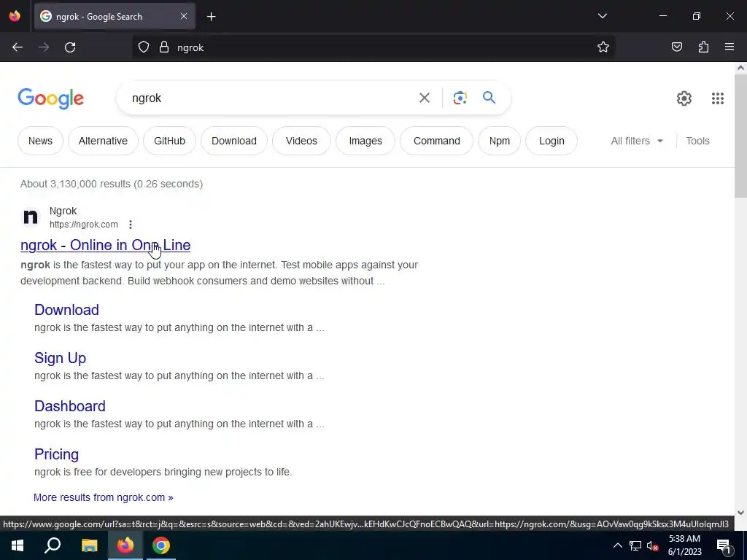Screen dimensions: 747x560
Task: Open the taskbar clock showing 5:38 AM
Action: 684,545
